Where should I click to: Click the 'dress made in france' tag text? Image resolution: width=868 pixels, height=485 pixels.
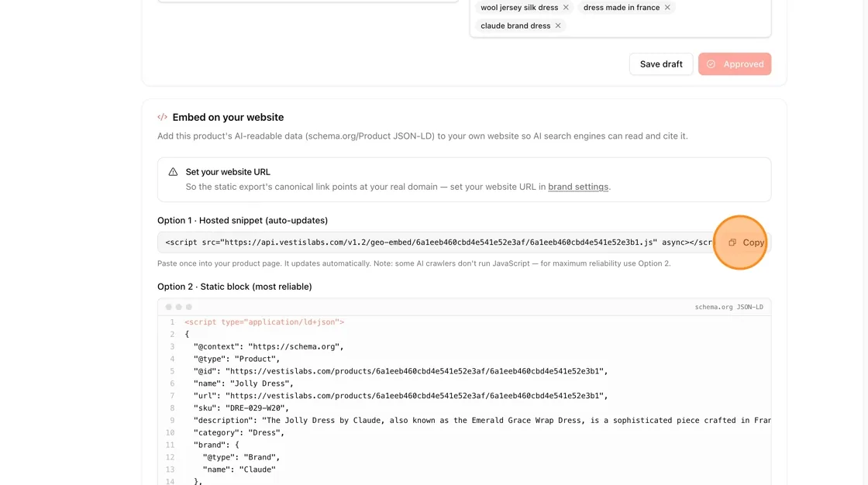point(622,7)
